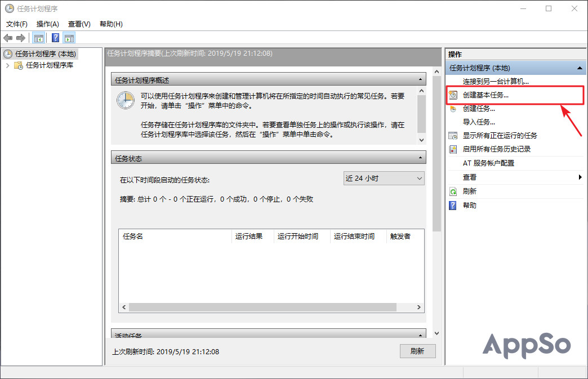This screenshot has width=588, height=379.
Task: Click the task list horizontal scrollbar thumb
Action: click(262, 307)
